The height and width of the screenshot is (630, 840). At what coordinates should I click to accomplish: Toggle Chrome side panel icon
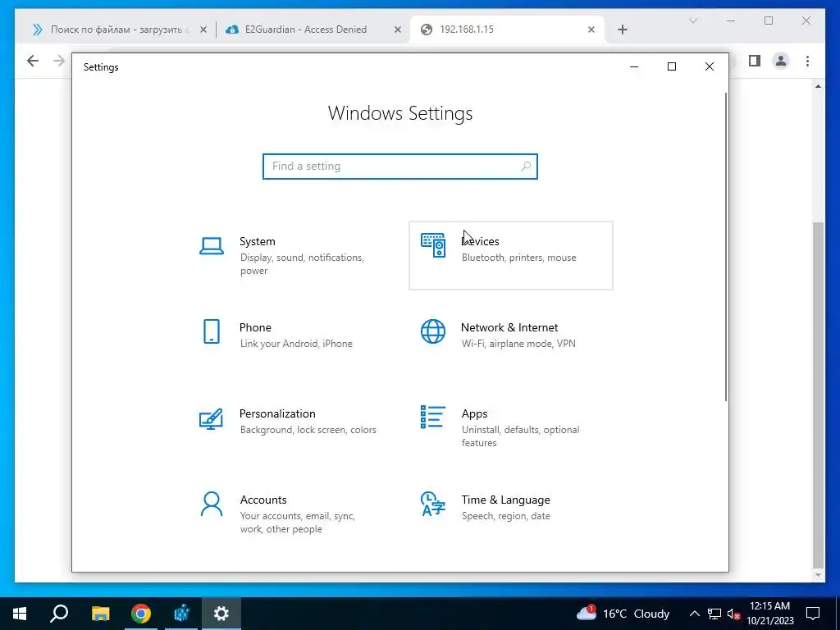755,61
